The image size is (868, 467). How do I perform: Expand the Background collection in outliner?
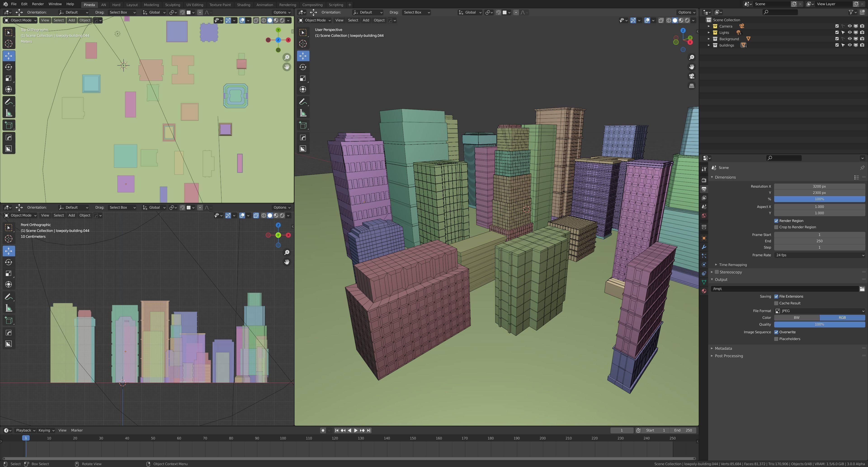click(x=709, y=39)
